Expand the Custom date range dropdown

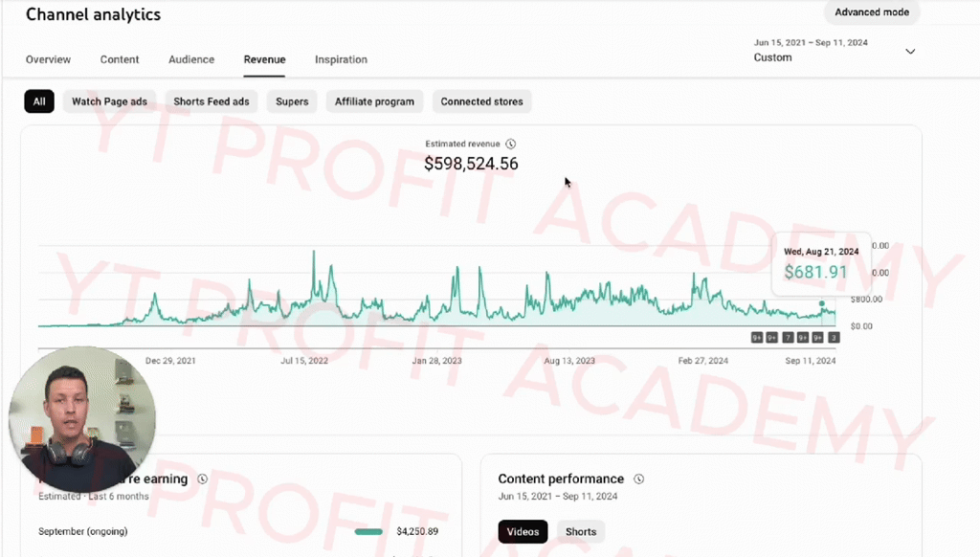coord(835,51)
